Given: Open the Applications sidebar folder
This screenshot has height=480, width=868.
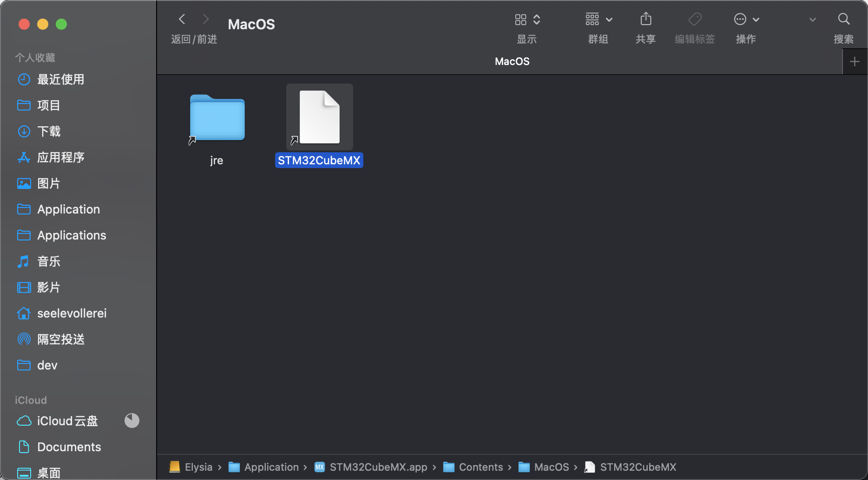Looking at the screenshot, I should pos(72,235).
